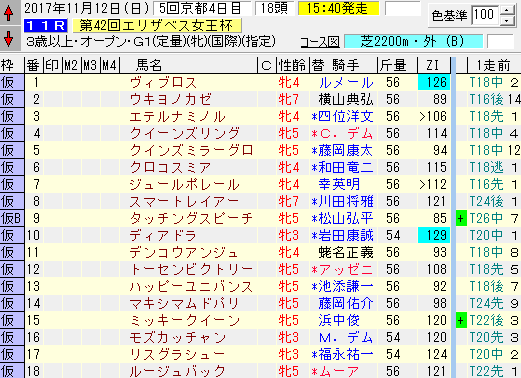Image resolution: width=521 pixels, height=378 pixels.
Task: Sort by the ZI column header
Action: pyautogui.click(x=433, y=65)
